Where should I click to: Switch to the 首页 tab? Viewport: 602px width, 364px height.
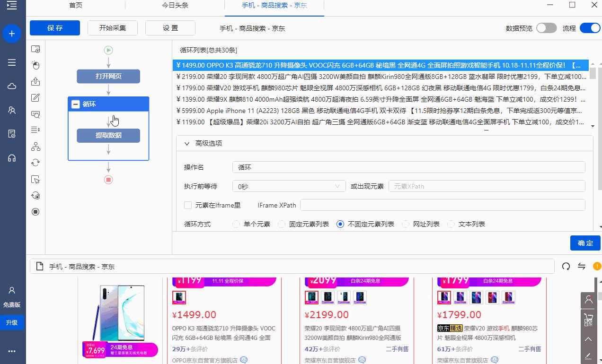click(76, 5)
